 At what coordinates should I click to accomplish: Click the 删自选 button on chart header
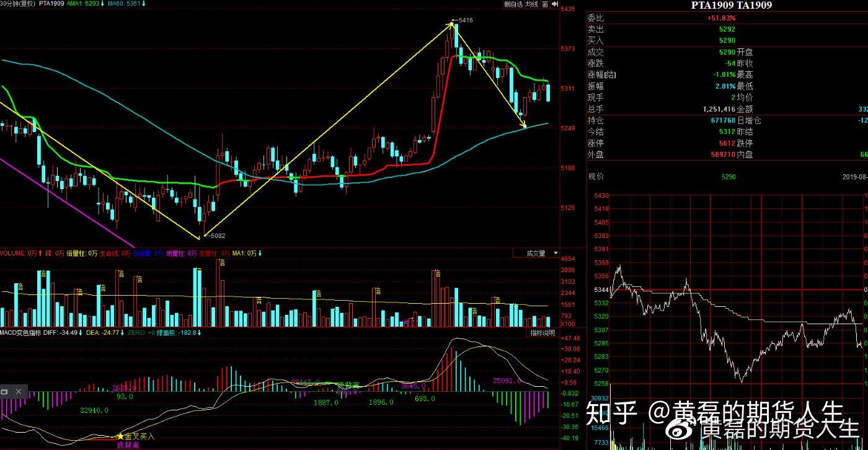(513, 4)
